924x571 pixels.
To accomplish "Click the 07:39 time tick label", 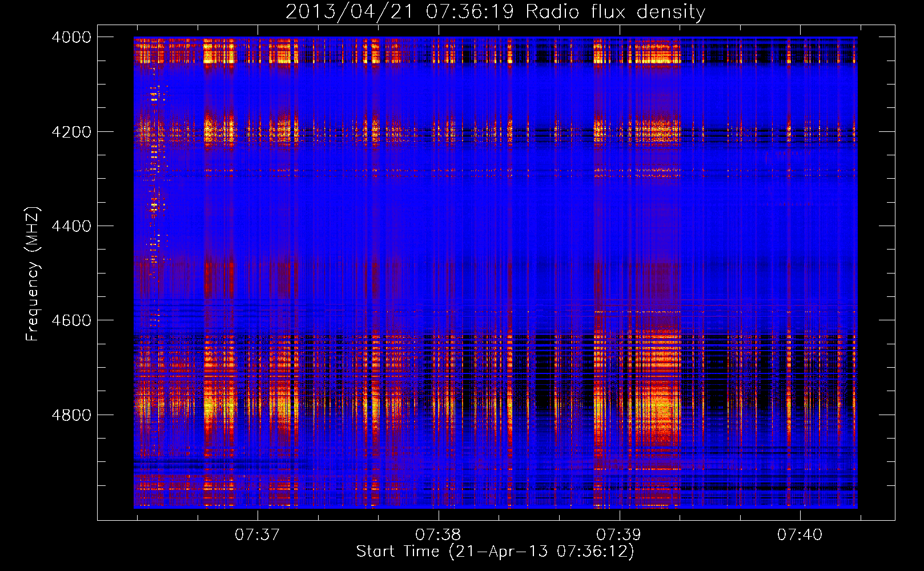I will click(619, 534).
